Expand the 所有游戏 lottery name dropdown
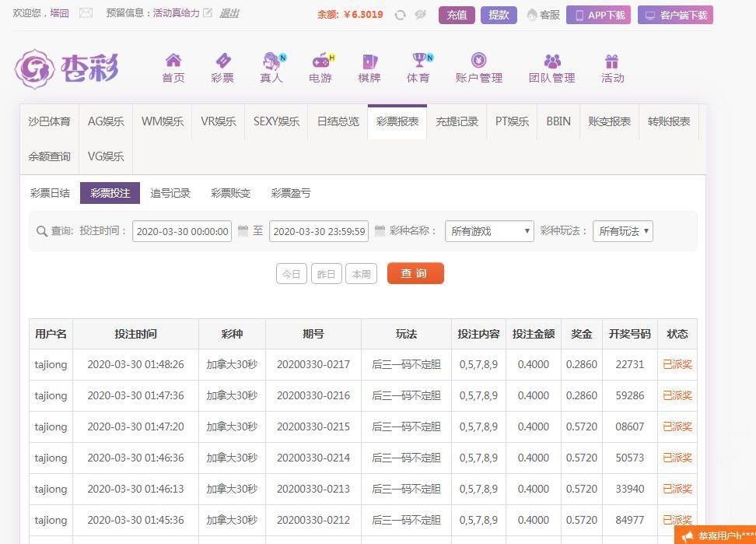This screenshot has height=544, width=756. pyautogui.click(x=489, y=231)
